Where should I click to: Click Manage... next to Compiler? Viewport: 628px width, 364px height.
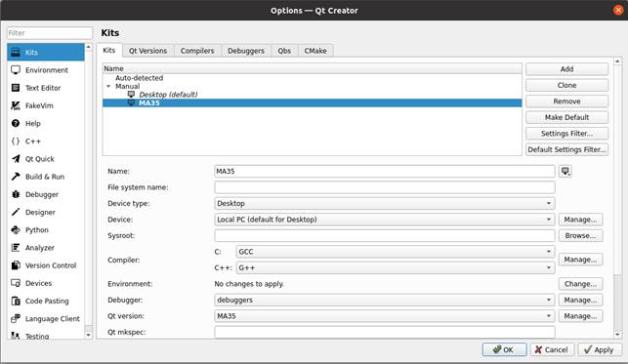tap(580, 260)
